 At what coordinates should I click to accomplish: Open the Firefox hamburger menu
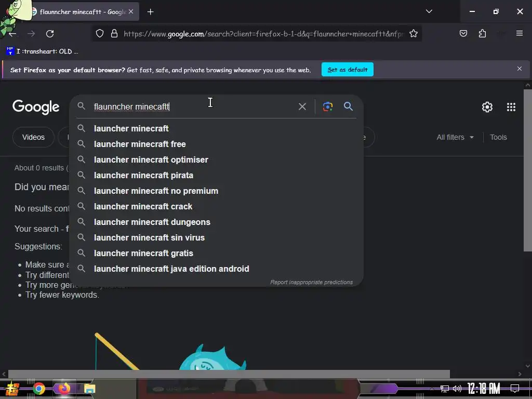(519, 33)
